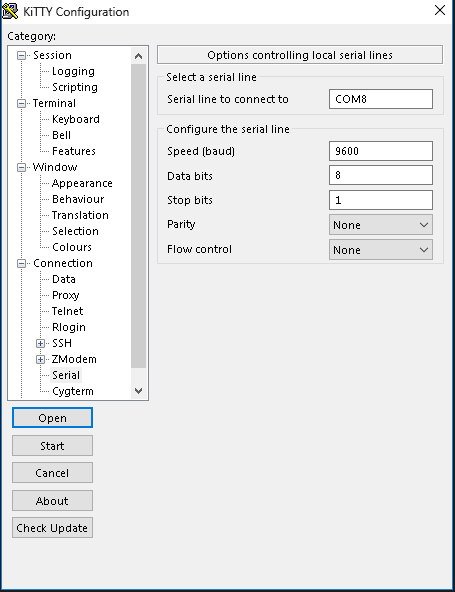Select the Connection category
The image size is (455, 592).
coord(63,263)
